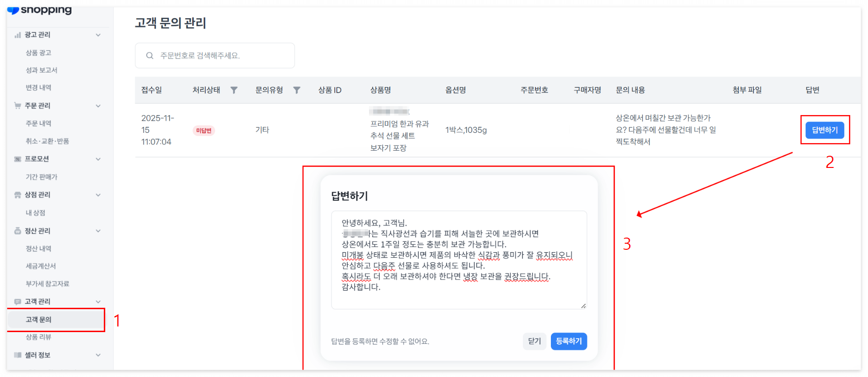Open 상품 광고 menu item
Viewport: 868px width, 377px height.
38,53
